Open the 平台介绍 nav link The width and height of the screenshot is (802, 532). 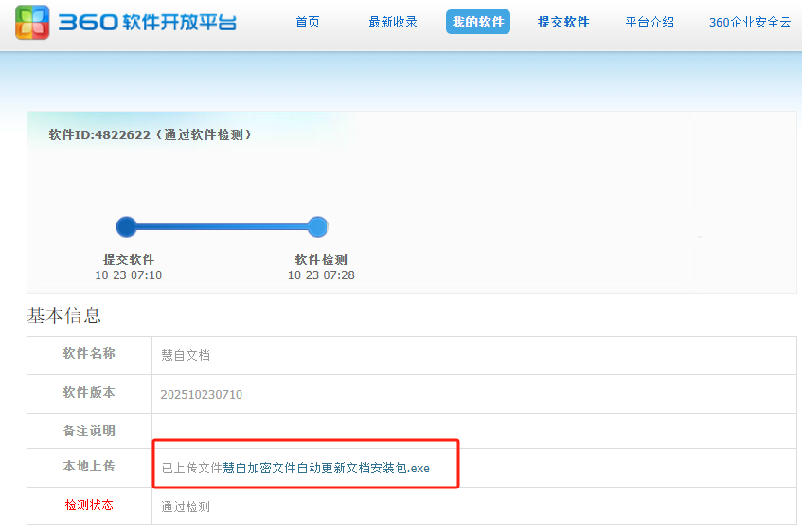tap(650, 22)
